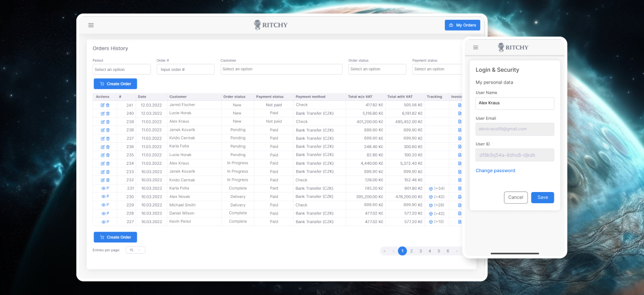Open the Order status filter dropdown
Image resolution: width=644 pixels, height=295 pixels.
point(377,69)
